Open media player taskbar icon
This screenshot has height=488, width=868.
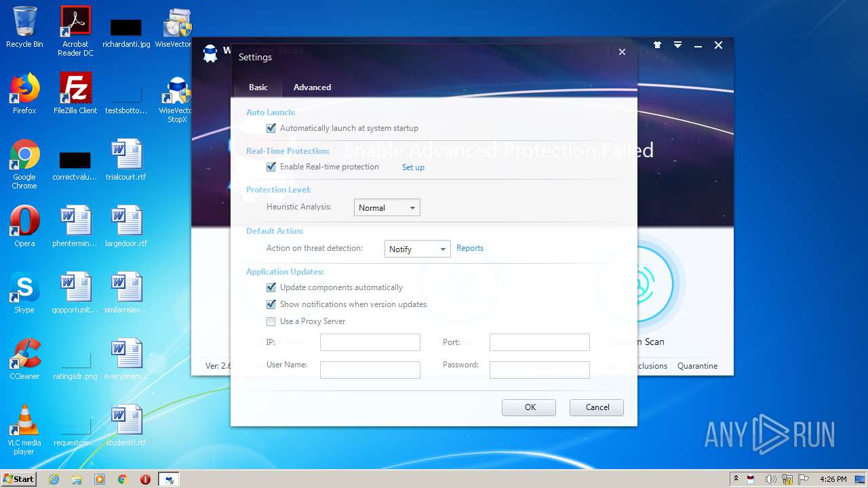100,479
